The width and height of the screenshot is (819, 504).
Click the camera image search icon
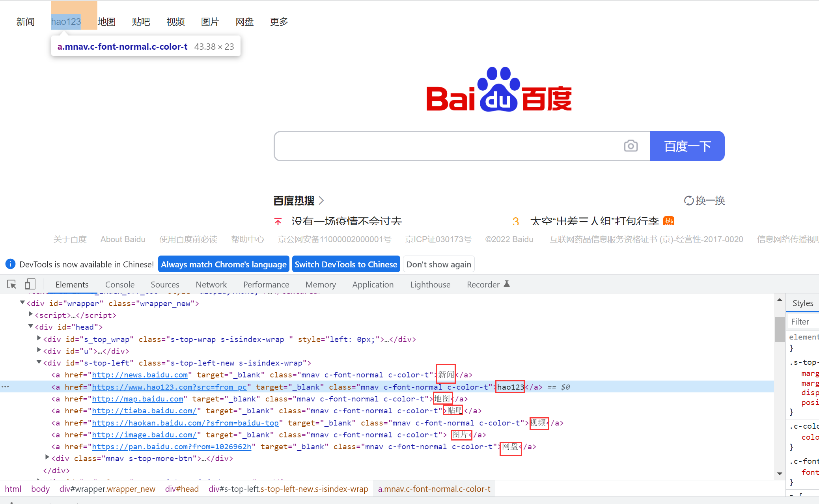pos(631,146)
